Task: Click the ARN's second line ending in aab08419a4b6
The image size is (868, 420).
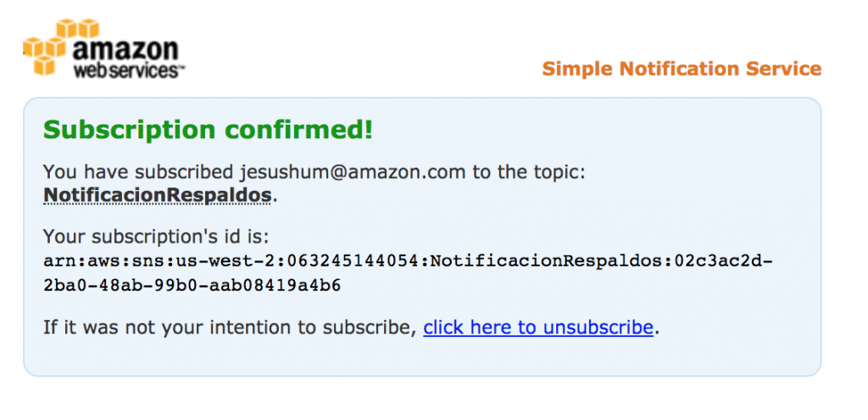Action: click(192, 285)
